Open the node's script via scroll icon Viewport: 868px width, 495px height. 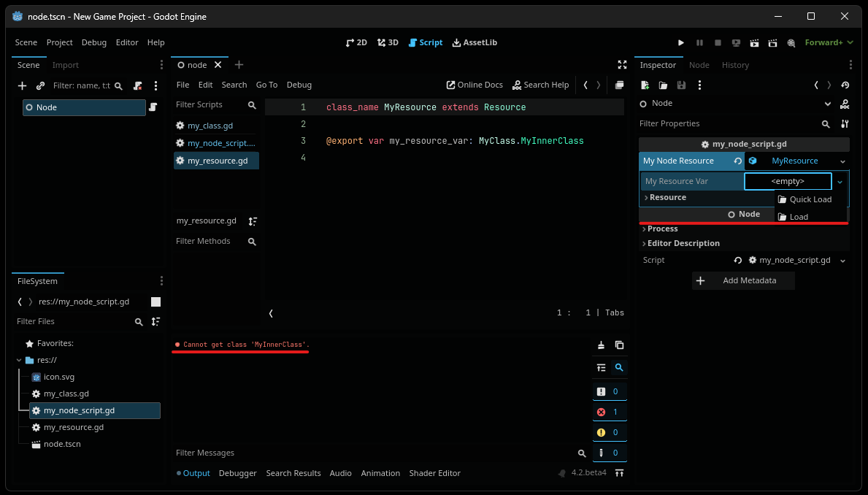coord(153,107)
